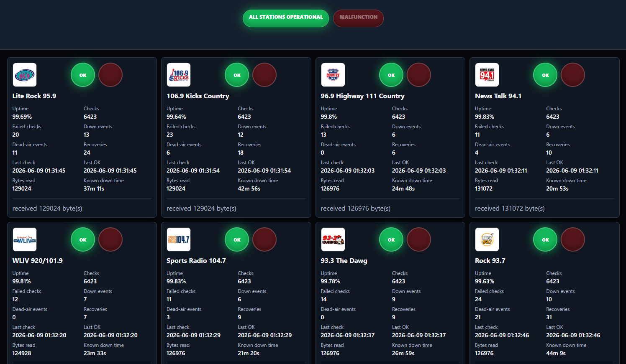The width and height of the screenshot is (626, 364).
Task: Click red malfunction light for Rock 93.7
Action: 573,239
